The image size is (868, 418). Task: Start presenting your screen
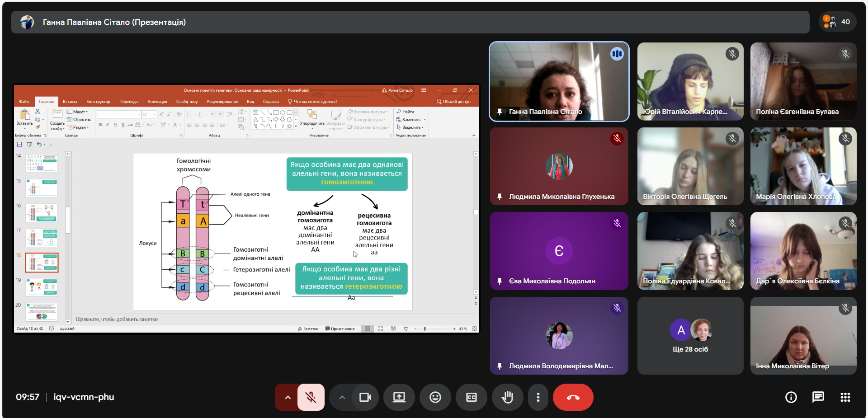[x=399, y=397]
